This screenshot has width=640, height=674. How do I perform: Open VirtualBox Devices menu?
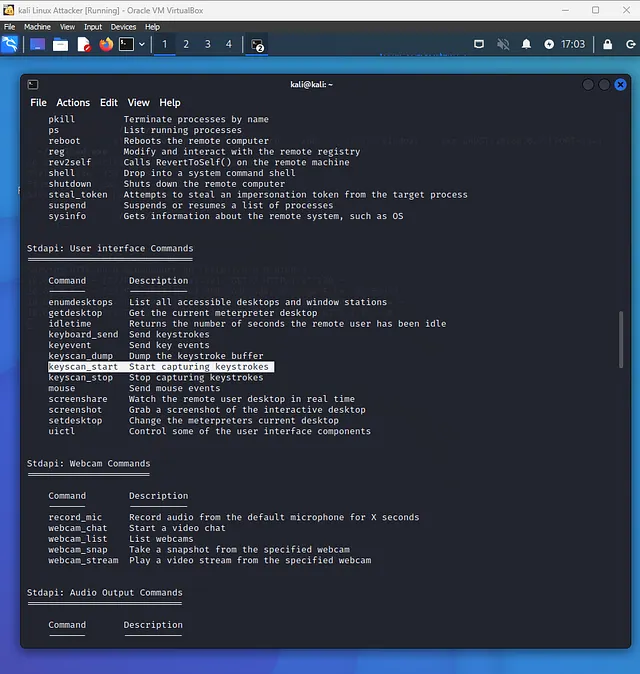pyautogui.click(x=123, y=27)
